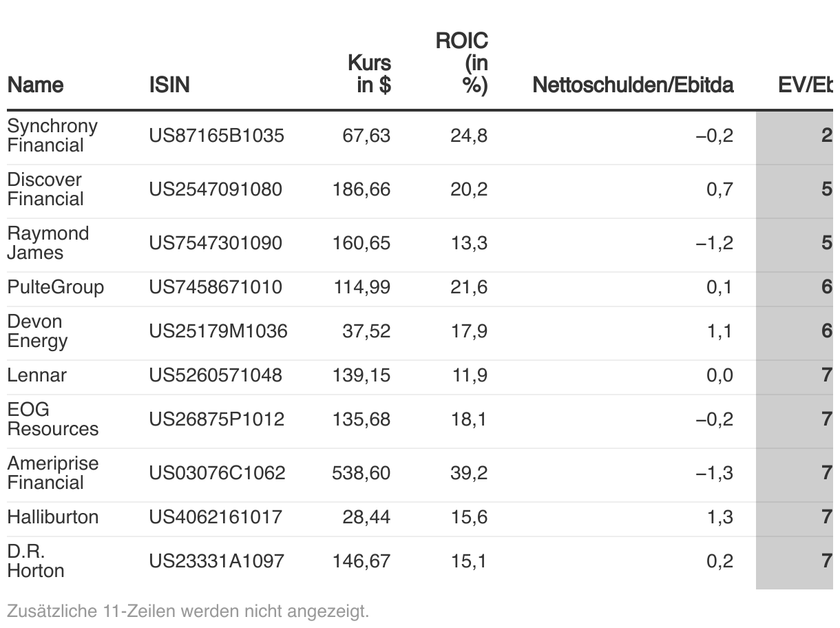Click the ROIC (in %) column header

(x=462, y=63)
